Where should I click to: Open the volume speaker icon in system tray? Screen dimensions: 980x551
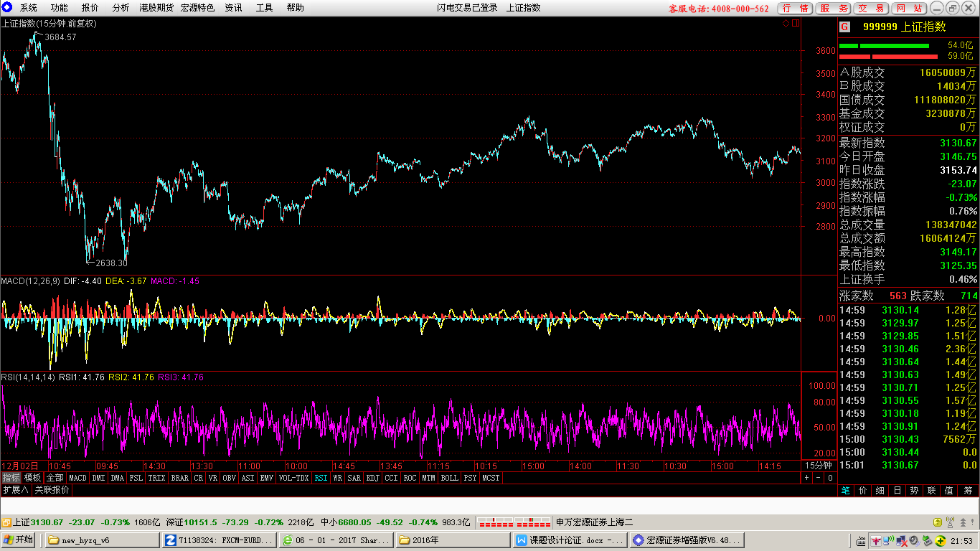[x=914, y=540]
